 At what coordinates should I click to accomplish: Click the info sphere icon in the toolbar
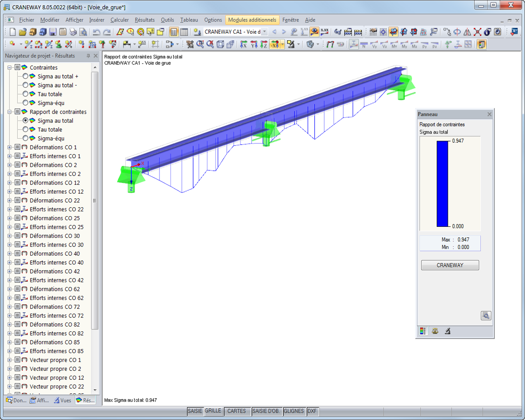click(487, 32)
